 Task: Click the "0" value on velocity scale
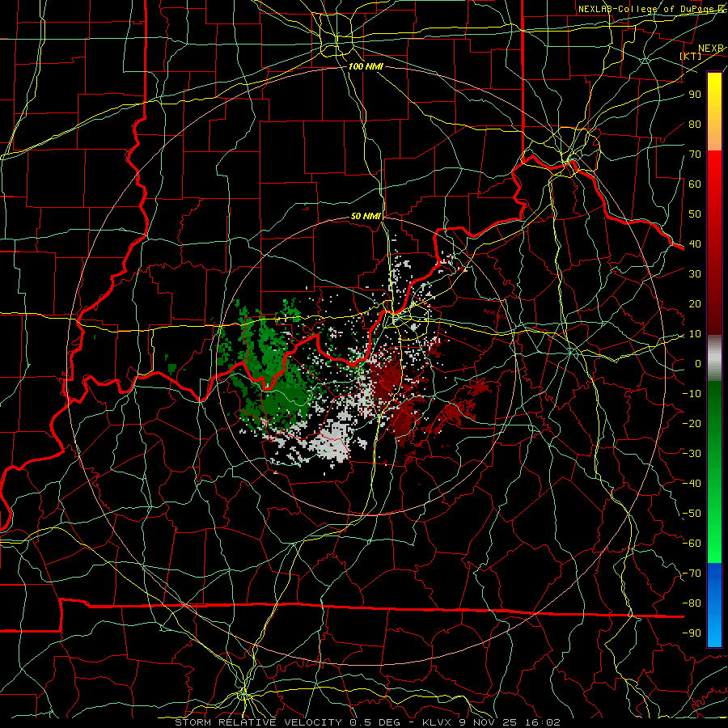(698, 363)
